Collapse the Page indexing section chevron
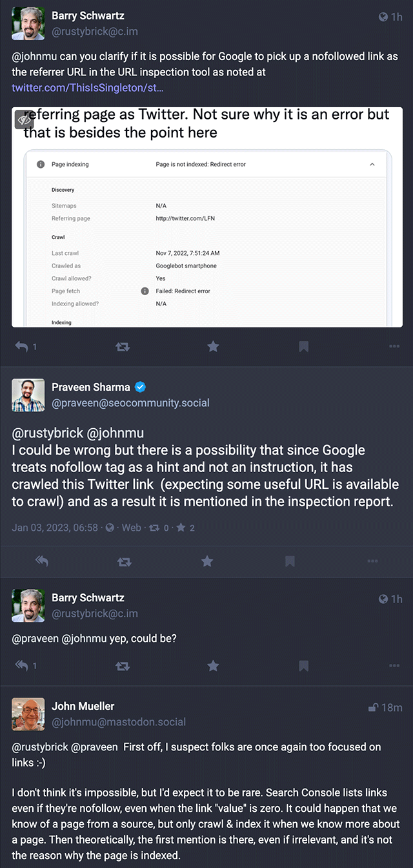413x868 pixels. [x=372, y=165]
